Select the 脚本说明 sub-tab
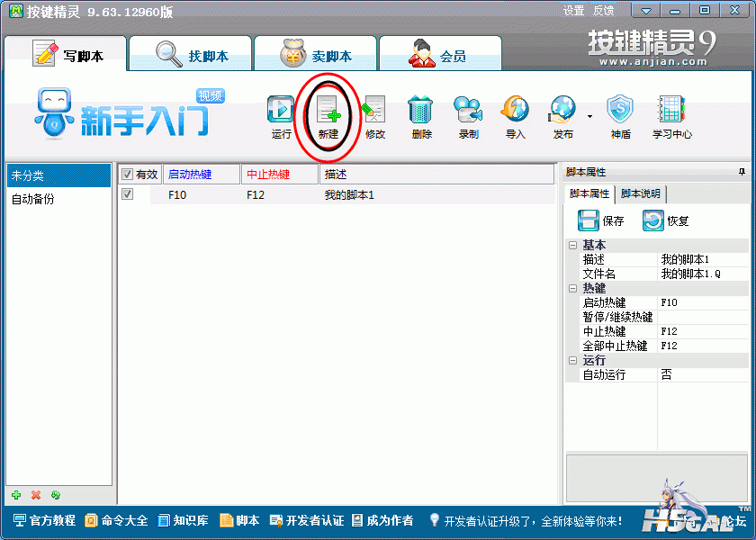 [x=641, y=193]
